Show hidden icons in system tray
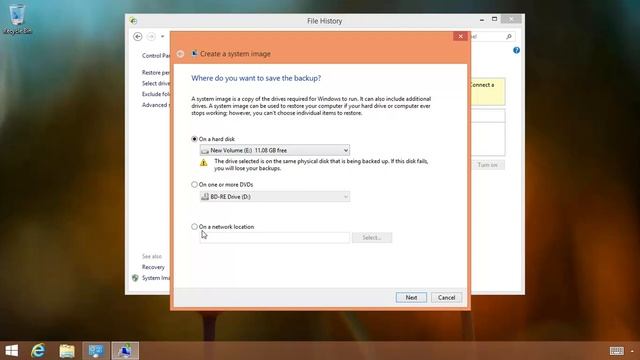The height and width of the screenshot is (360, 640). (632, 351)
